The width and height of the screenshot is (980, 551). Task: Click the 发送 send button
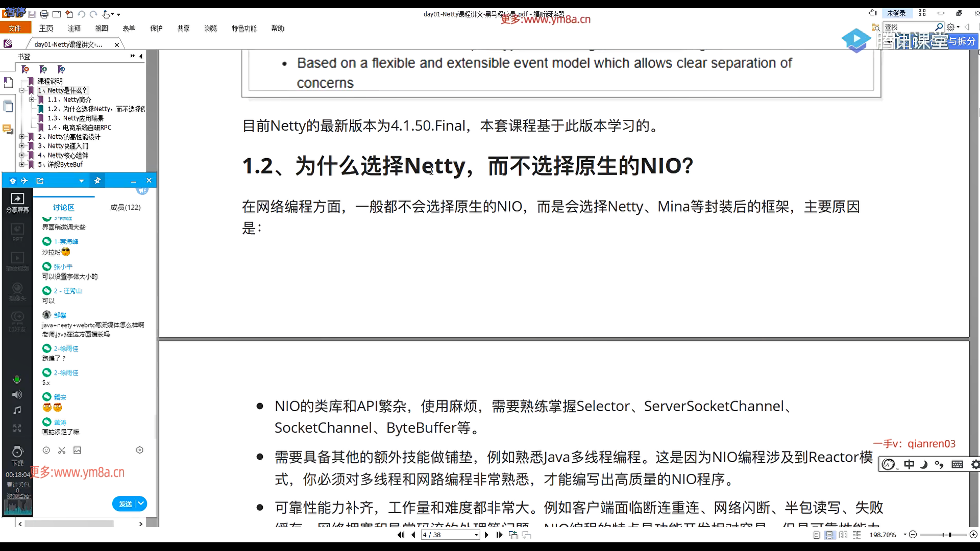tap(125, 504)
